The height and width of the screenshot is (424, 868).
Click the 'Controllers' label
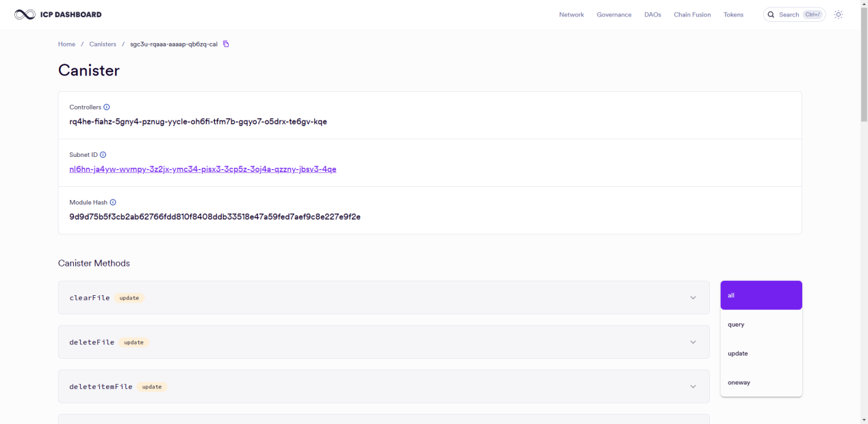click(x=85, y=108)
